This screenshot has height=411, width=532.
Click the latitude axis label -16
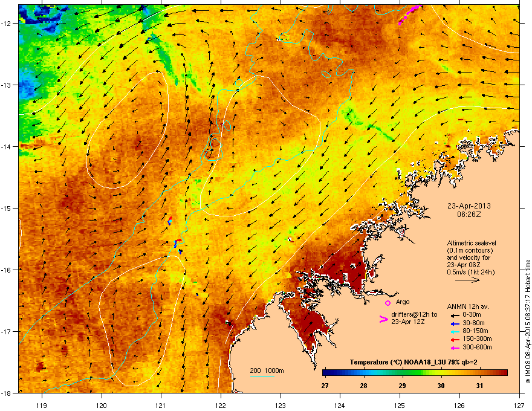6,270
